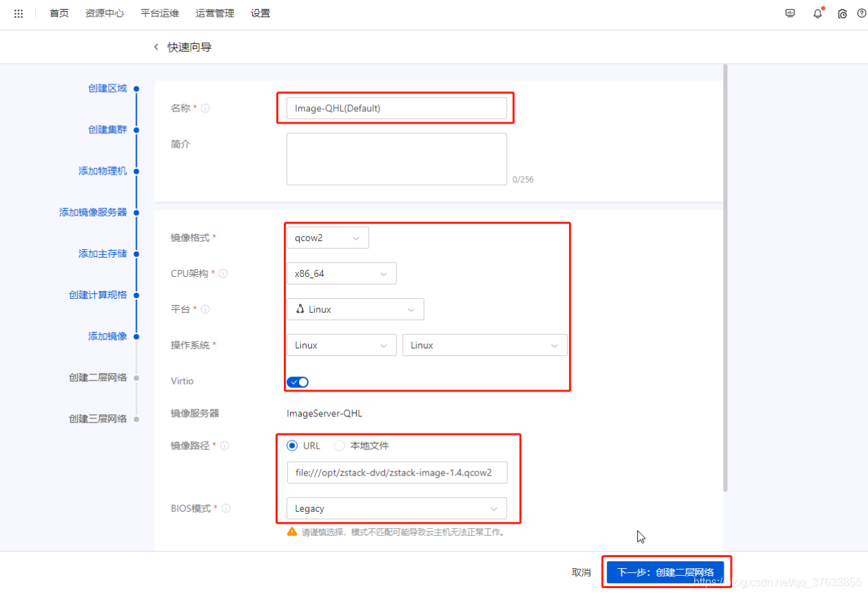Image resolution: width=868 pixels, height=595 pixels.
Task: Open the first 操作系统 Linux dropdown
Action: click(342, 345)
